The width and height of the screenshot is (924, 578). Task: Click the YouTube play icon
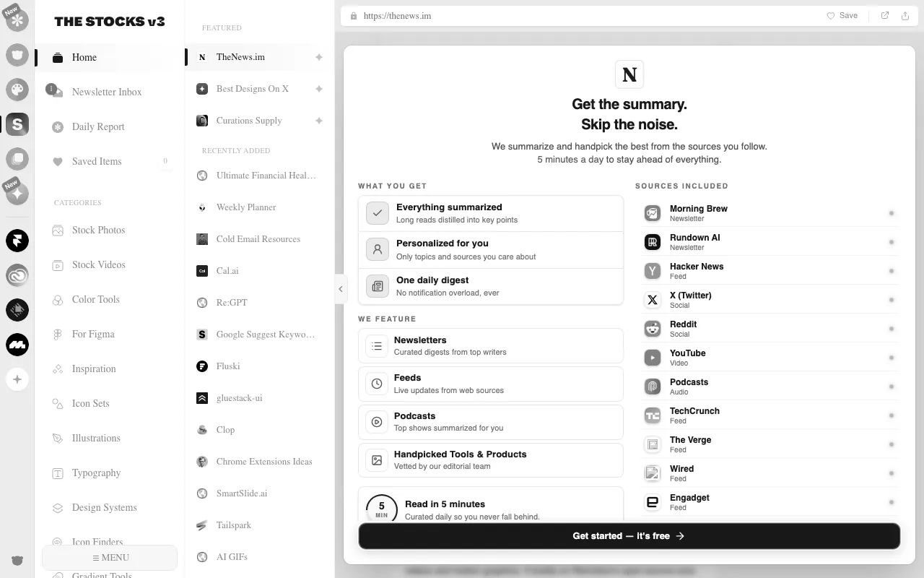pos(653,358)
